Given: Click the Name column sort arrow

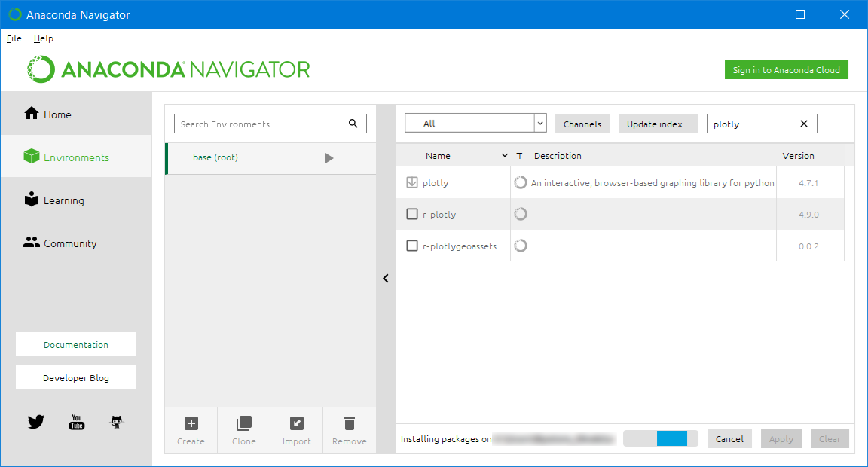Looking at the screenshot, I should pyautogui.click(x=504, y=155).
